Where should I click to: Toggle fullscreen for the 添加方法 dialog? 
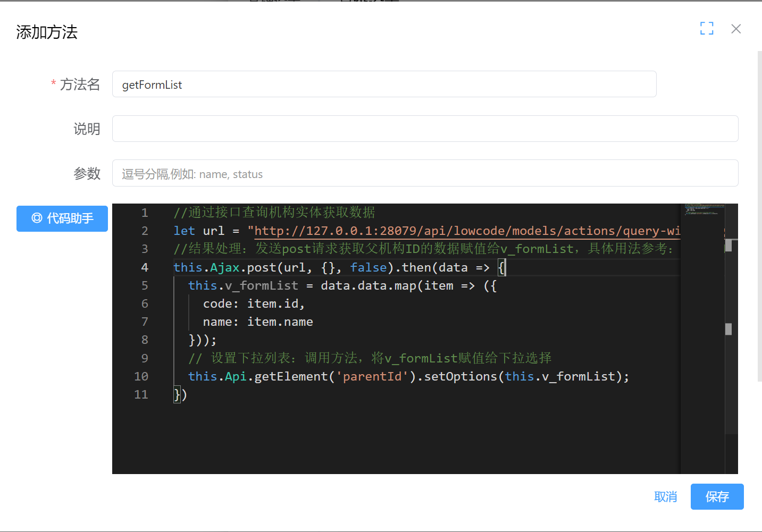[x=707, y=29]
